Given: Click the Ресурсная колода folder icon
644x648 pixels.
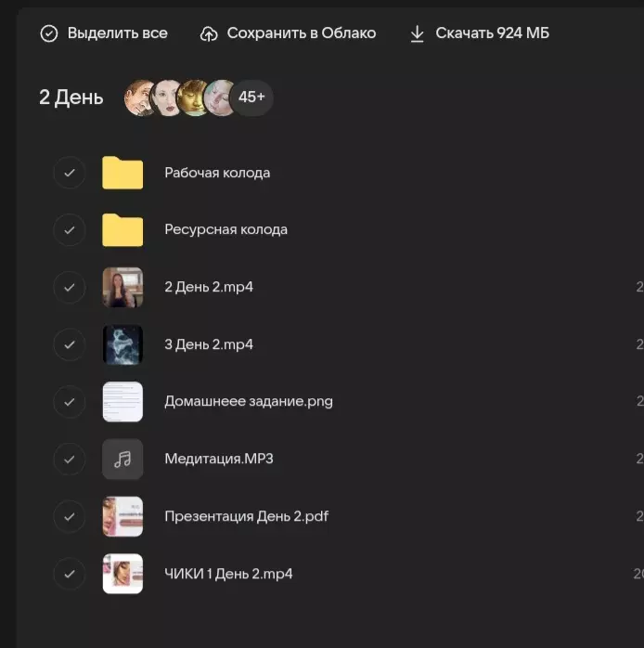Looking at the screenshot, I should click(122, 229).
